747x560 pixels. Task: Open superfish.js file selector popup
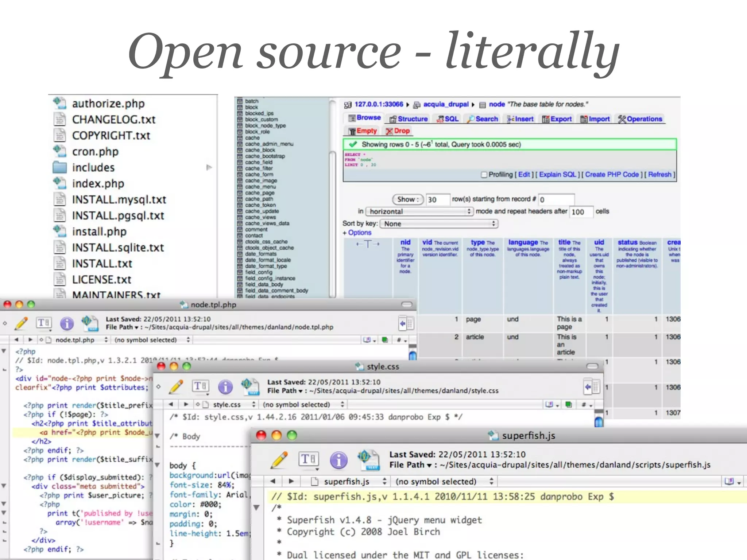349,482
